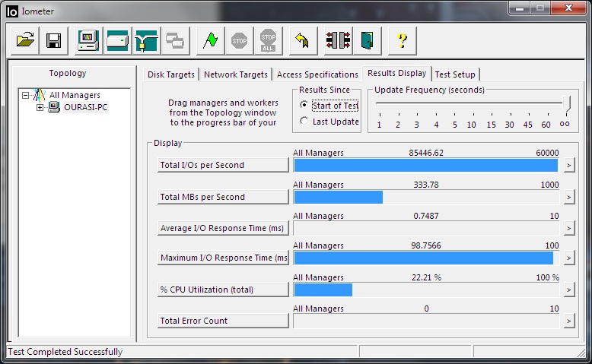592x364 pixels.
Task: Click Total I/Os per Second button
Action: point(223,165)
